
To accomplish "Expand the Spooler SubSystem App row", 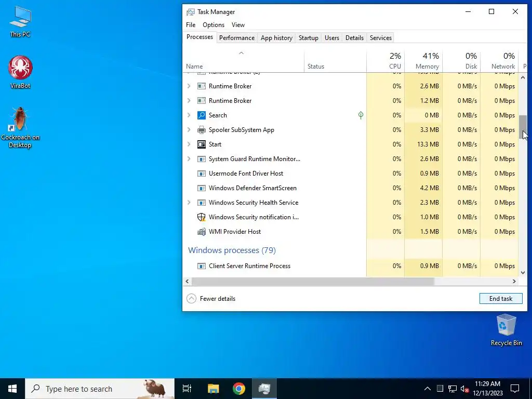I will point(189,130).
